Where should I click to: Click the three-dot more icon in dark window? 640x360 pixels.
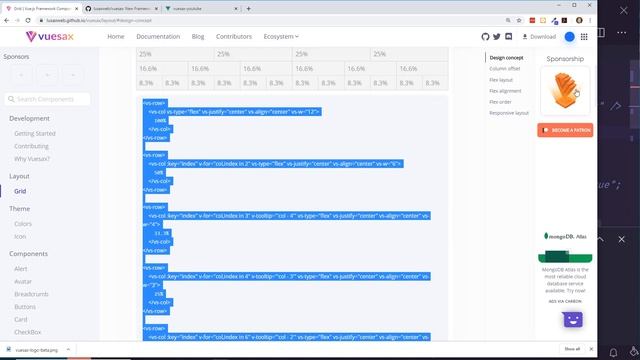pos(622,32)
